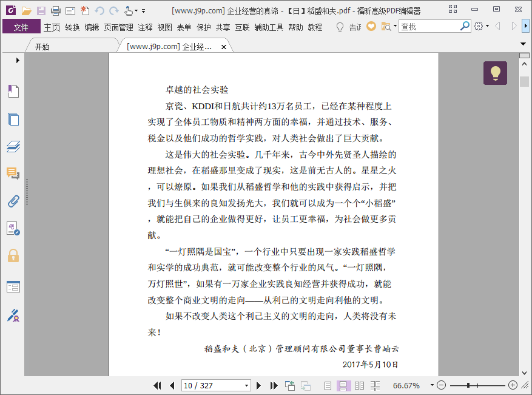Viewport: 532px width, 395px height.
Task: Switch to continuous facing view
Action: (375, 385)
